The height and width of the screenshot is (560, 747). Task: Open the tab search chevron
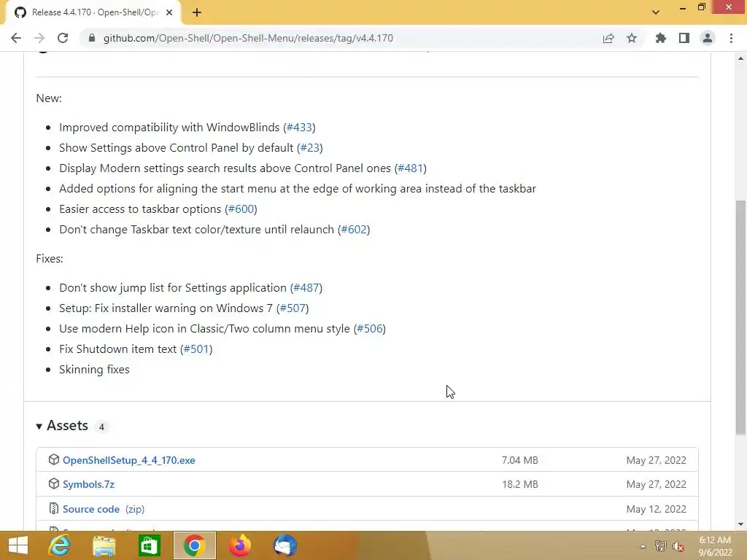656,12
